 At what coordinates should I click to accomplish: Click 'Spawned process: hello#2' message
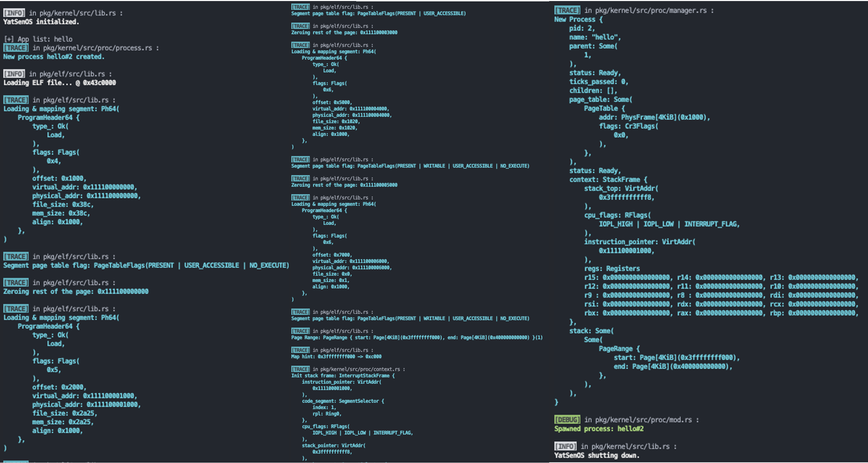[599, 429]
